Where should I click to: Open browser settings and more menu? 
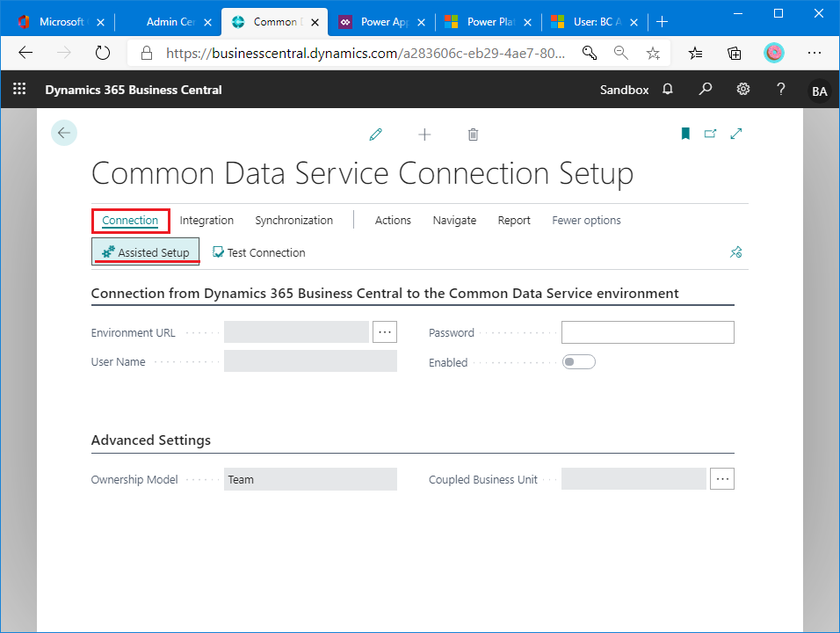(815, 53)
